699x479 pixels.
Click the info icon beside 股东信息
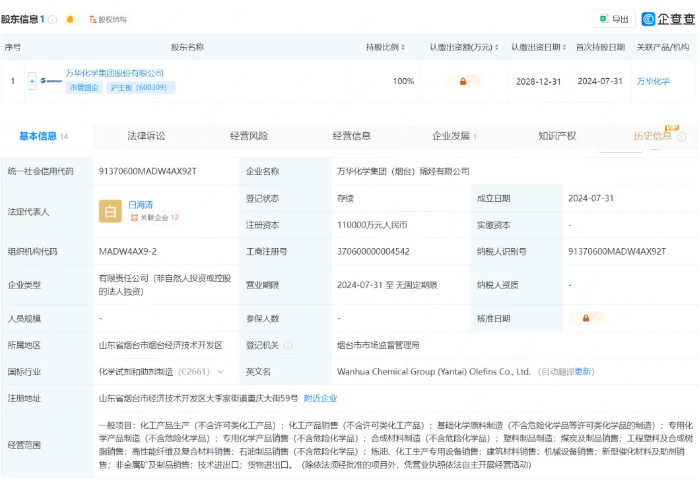tap(53, 20)
